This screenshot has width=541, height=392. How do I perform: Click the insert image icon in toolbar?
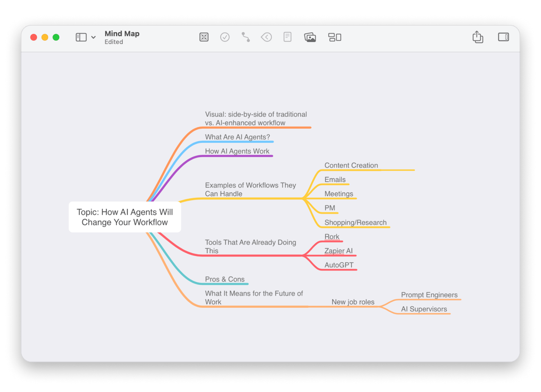pyautogui.click(x=310, y=37)
